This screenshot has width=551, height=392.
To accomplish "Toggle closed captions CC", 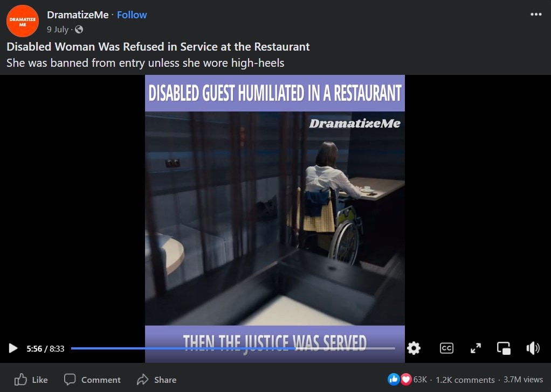I will (x=446, y=348).
